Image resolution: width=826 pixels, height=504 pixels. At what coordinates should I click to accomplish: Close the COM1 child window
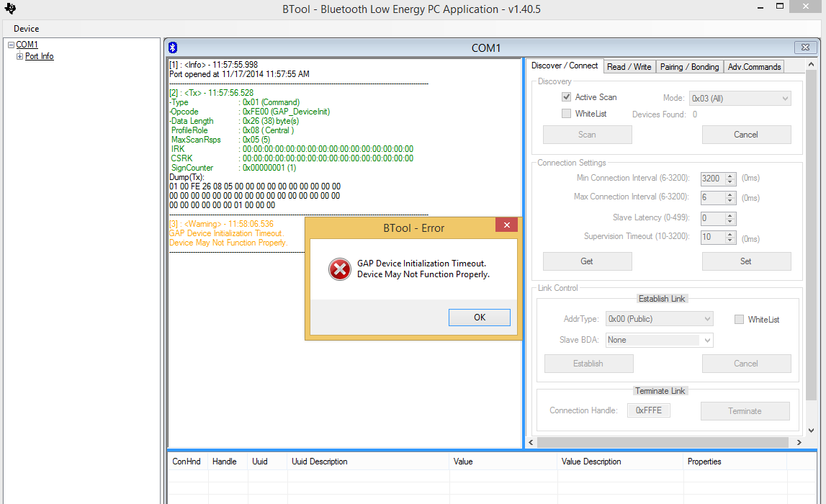click(805, 48)
